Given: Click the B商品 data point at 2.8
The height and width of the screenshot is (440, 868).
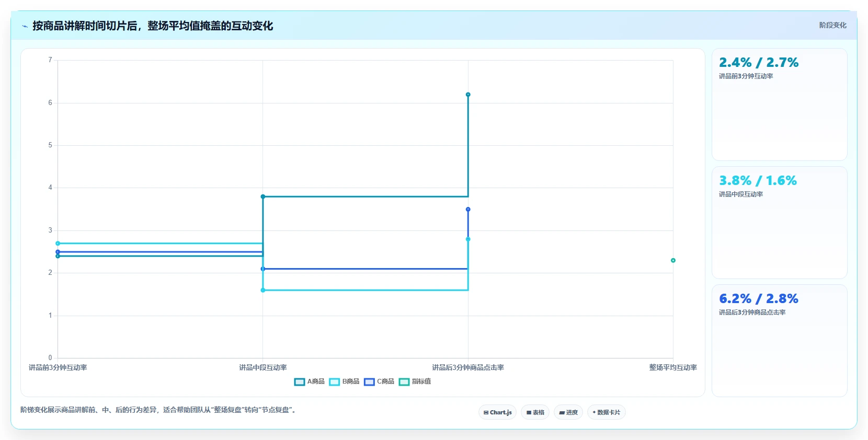Looking at the screenshot, I should coord(468,239).
